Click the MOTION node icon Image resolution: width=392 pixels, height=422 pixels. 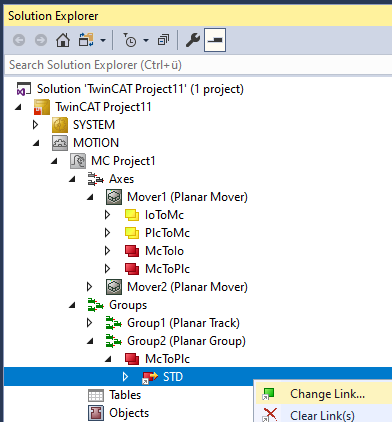click(x=60, y=143)
